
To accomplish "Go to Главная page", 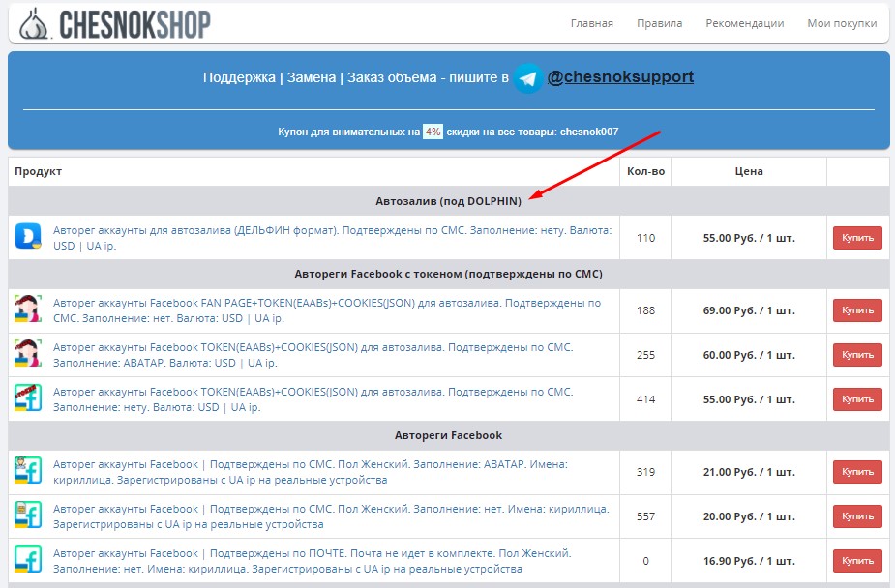I will click(592, 23).
